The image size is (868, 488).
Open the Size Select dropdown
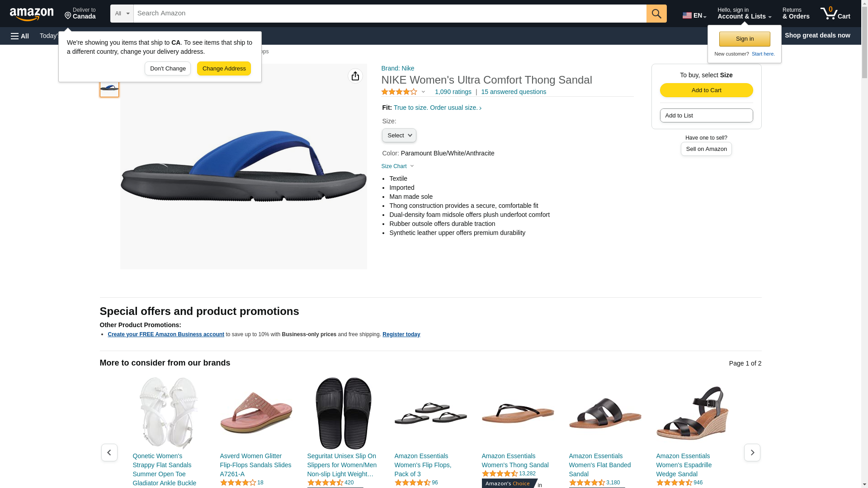399,136
